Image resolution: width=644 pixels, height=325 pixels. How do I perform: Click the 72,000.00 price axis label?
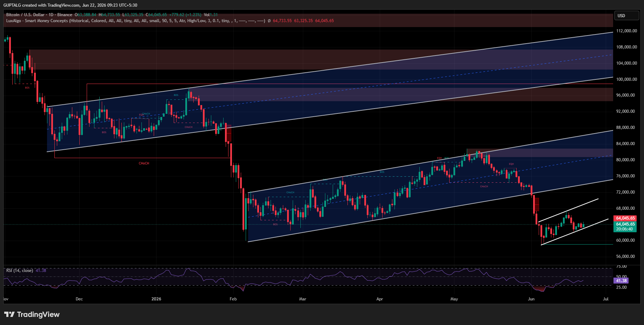click(x=625, y=192)
